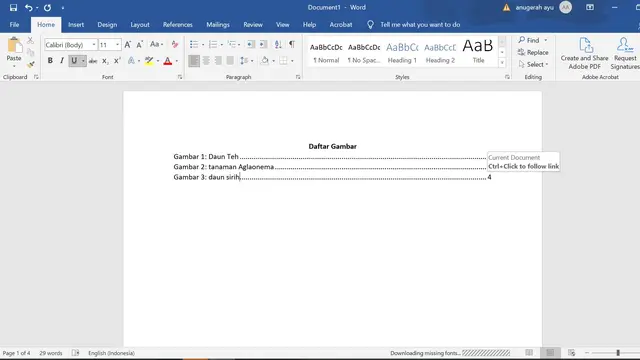Image resolution: width=640 pixels, height=360 pixels.
Task: Apply the Heading 2 style
Action: click(x=440, y=52)
